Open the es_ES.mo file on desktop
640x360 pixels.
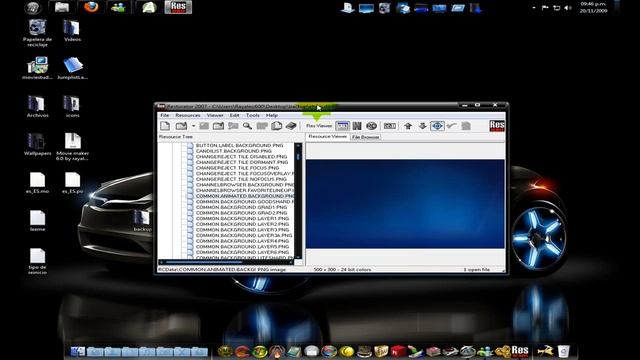coord(37,182)
